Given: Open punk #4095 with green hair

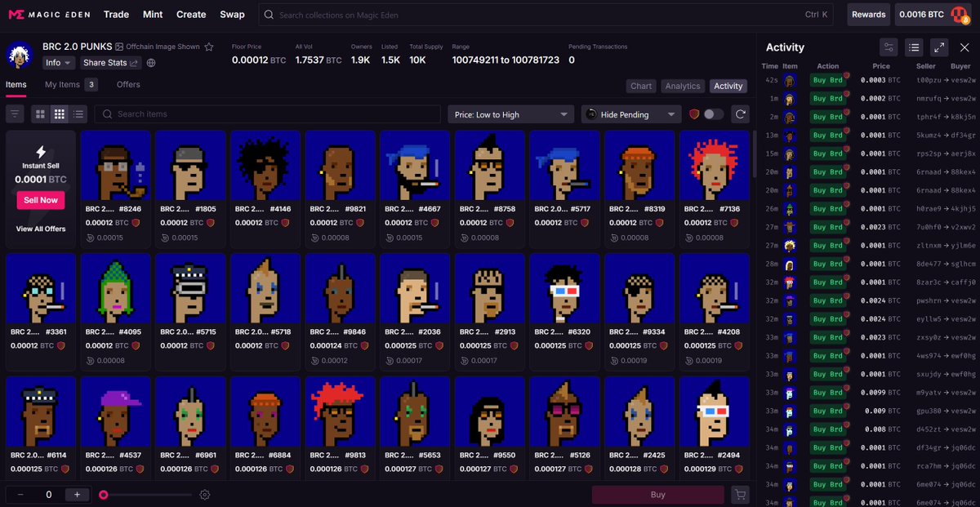Looking at the screenshot, I should click(x=115, y=288).
